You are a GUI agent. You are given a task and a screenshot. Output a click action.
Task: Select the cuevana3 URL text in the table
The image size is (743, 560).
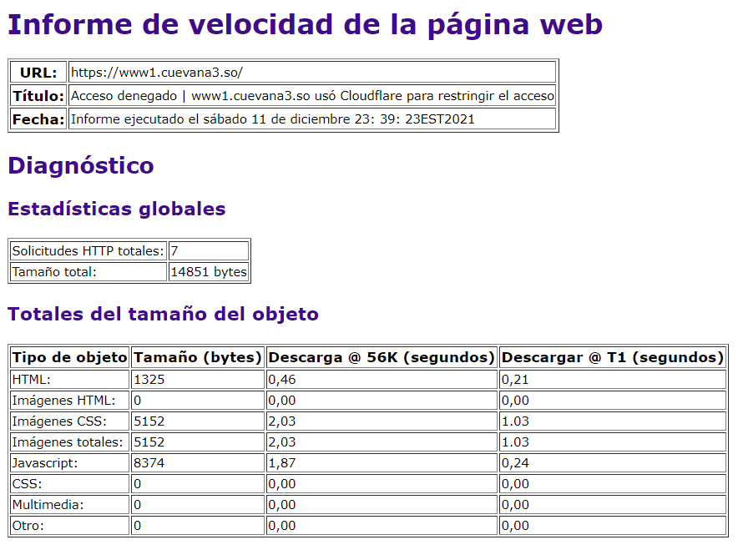[x=156, y=73]
